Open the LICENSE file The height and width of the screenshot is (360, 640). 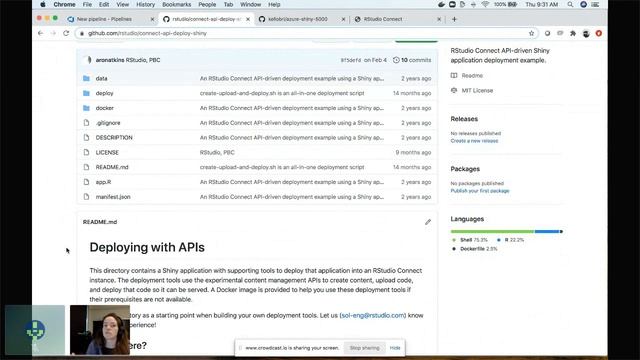pos(107,152)
